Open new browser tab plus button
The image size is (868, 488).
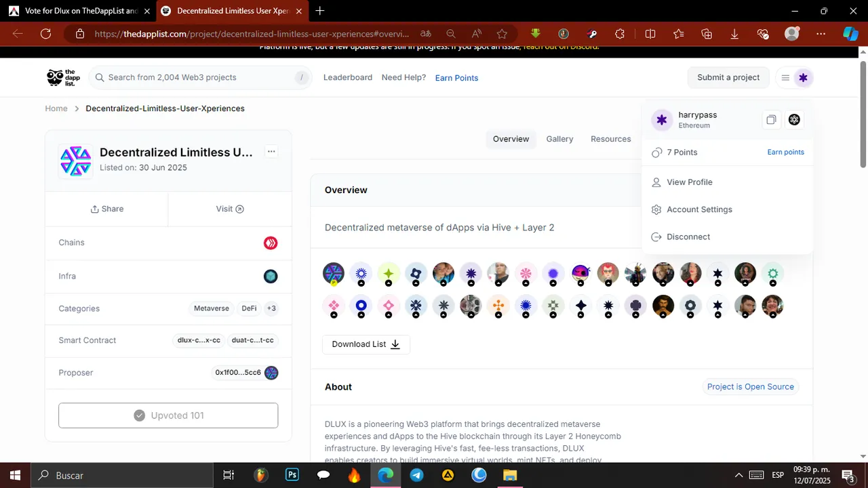point(320,11)
